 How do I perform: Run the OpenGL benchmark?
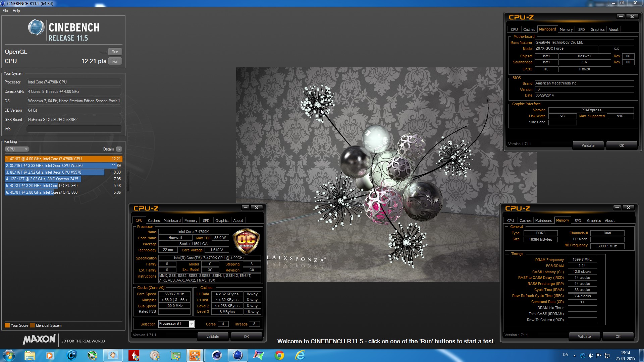tap(115, 52)
